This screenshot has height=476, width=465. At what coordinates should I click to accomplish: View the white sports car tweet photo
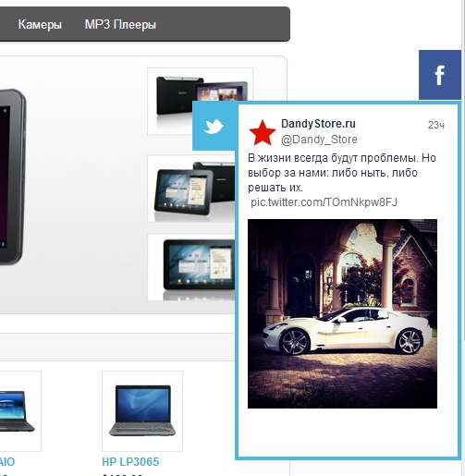(x=342, y=313)
